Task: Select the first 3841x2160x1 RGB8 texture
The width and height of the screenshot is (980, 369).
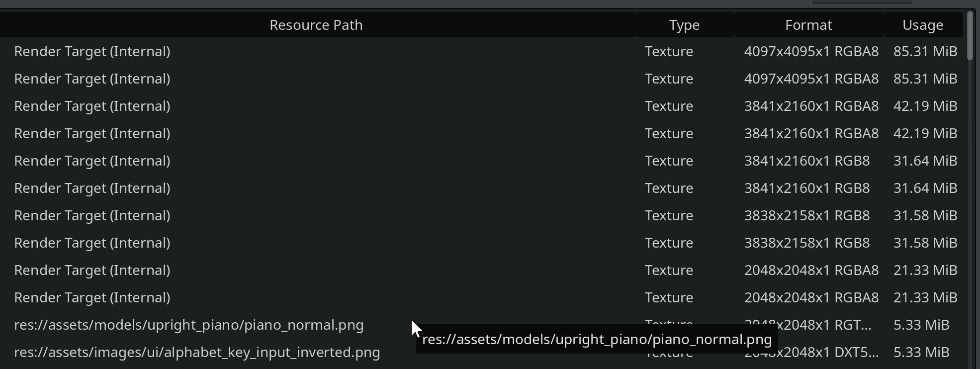Action: pyautogui.click(x=199, y=161)
